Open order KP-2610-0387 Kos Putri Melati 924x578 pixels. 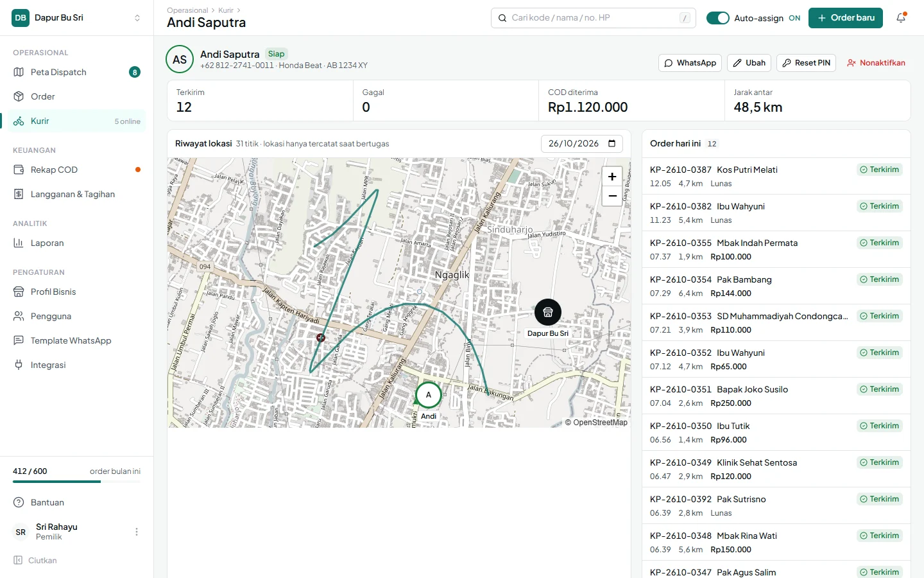tap(776, 176)
